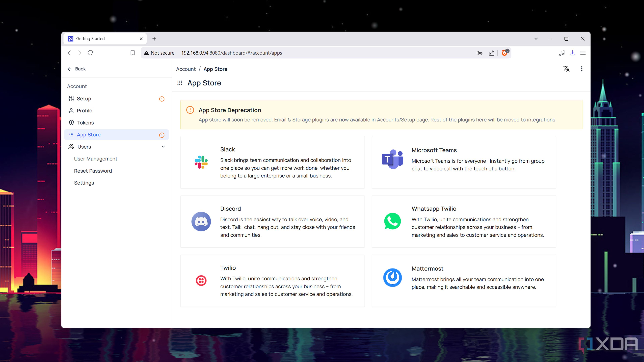Screen dimensions: 644x362
Task: Open the media playlist music icon
Action: [562, 53]
